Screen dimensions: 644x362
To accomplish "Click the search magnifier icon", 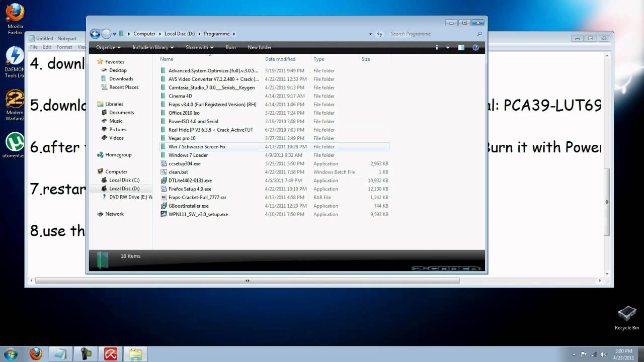I will point(479,34).
